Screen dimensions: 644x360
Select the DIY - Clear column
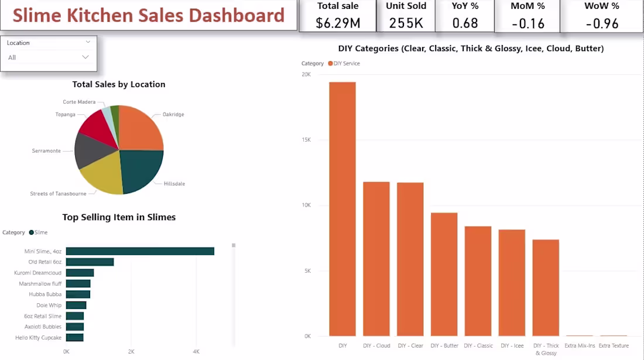click(x=410, y=259)
